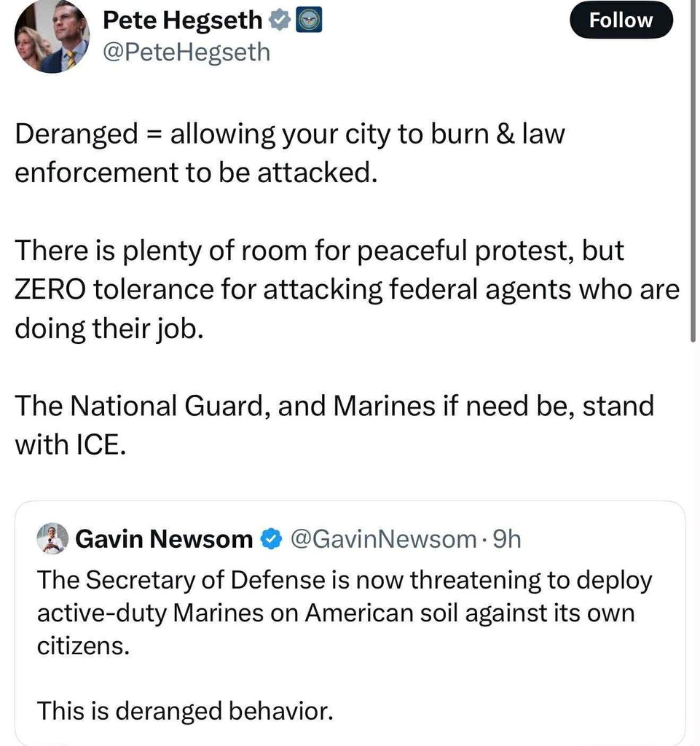
Task: Click the "The National Guard, and Marines" line
Action: coord(334,406)
